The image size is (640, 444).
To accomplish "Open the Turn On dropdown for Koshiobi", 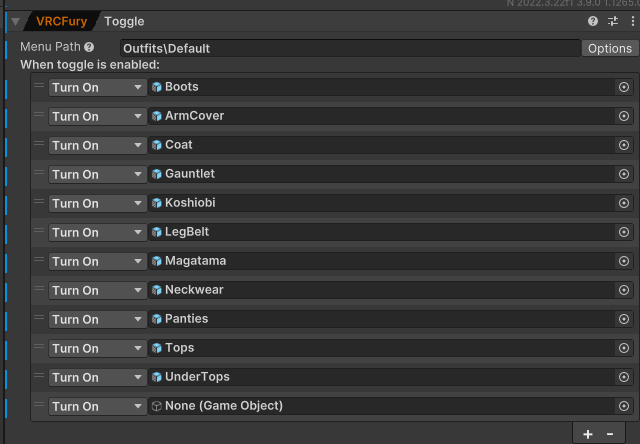I will (98, 203).
